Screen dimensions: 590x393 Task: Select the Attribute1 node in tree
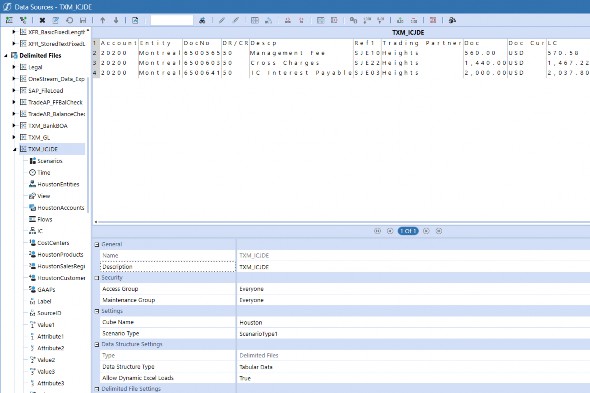click(47, 336)
